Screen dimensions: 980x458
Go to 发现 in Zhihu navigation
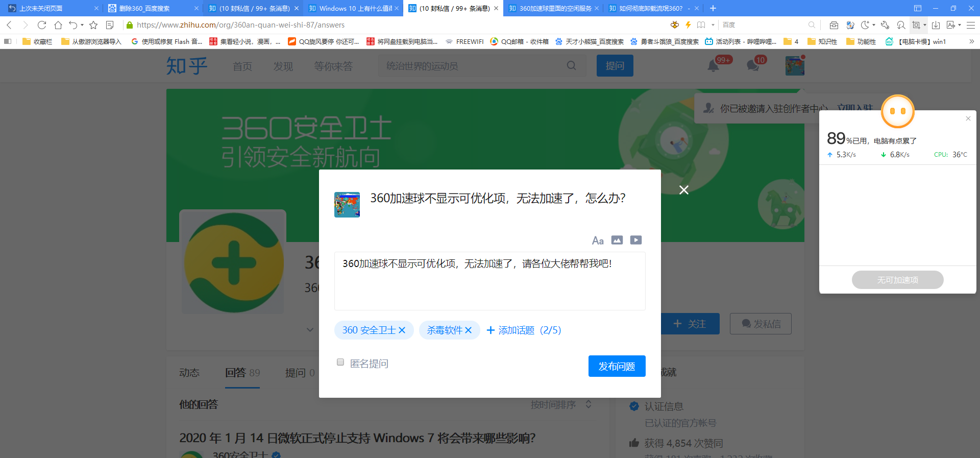(x=283, y=66)
